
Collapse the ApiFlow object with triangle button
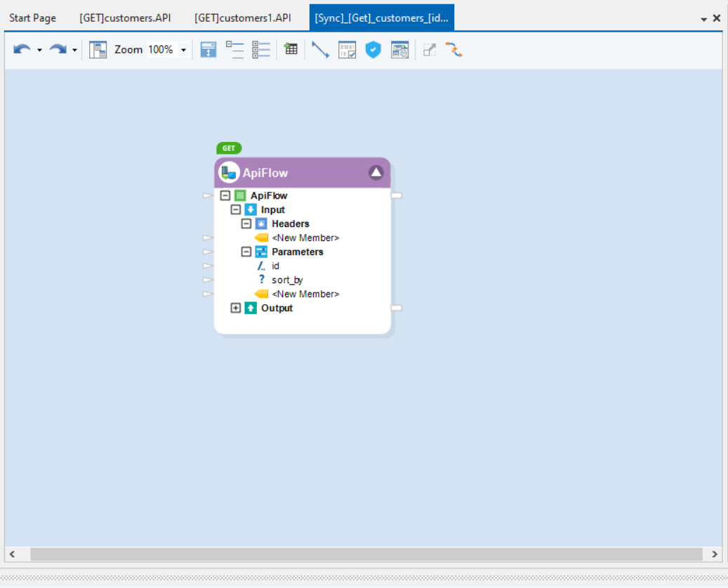point(376,173)
